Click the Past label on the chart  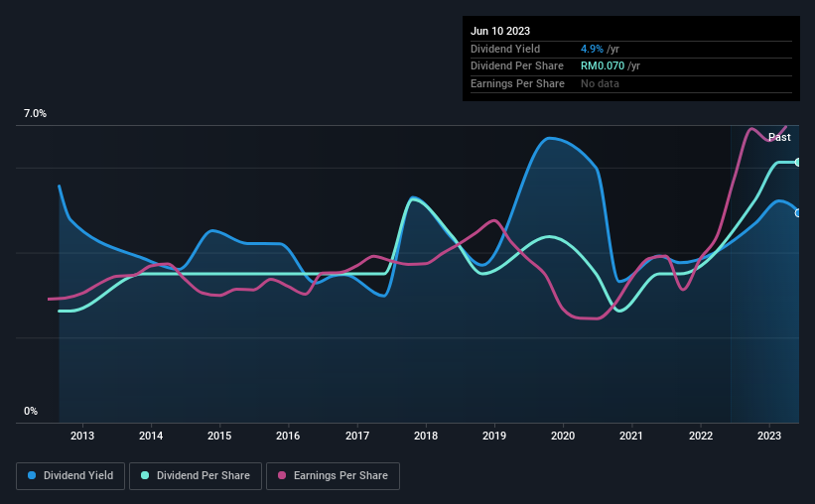pos(779,137)
